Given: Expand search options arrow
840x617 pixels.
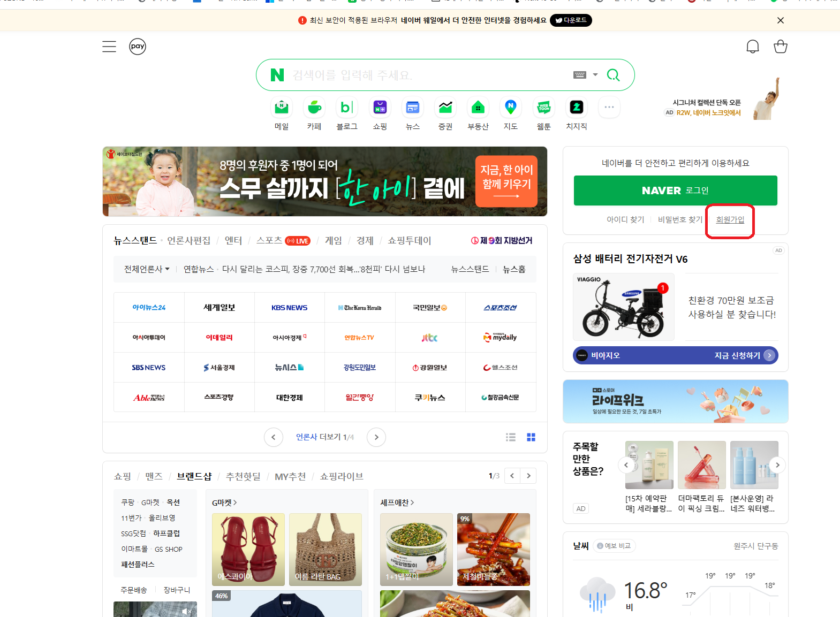Looking at the screenshot, I should click(x=595, y=75).
